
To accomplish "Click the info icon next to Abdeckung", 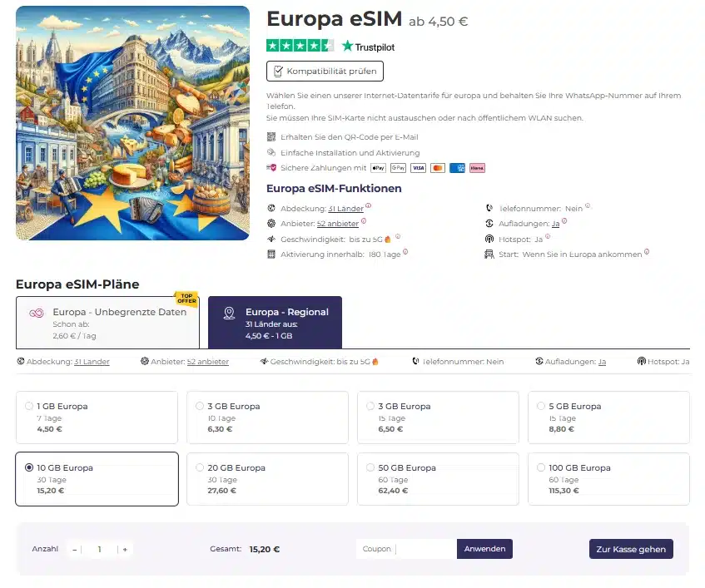I will point(368,205).
